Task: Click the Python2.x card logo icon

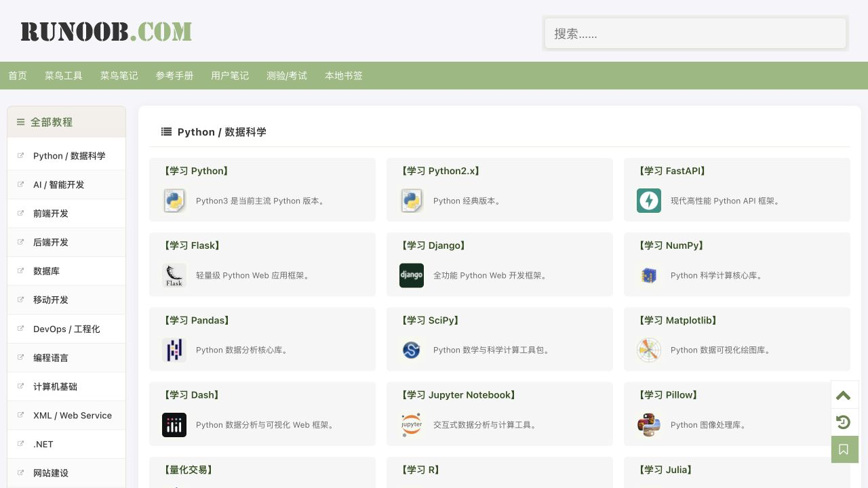Action: click(412, 201)
